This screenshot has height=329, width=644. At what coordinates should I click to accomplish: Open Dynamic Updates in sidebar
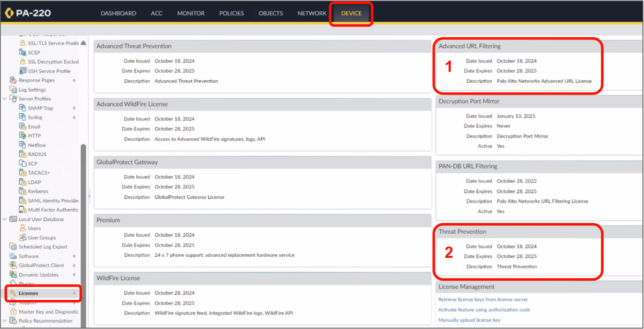[39, 275]
